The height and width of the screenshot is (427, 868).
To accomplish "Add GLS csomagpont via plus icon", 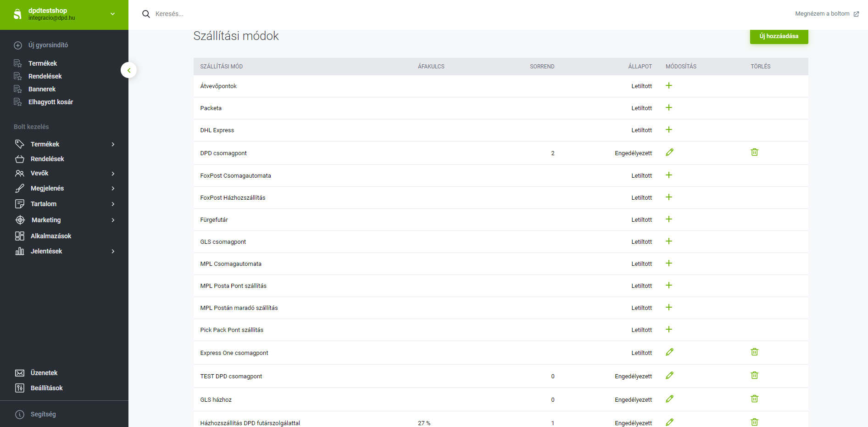I will tap(669, 241).
